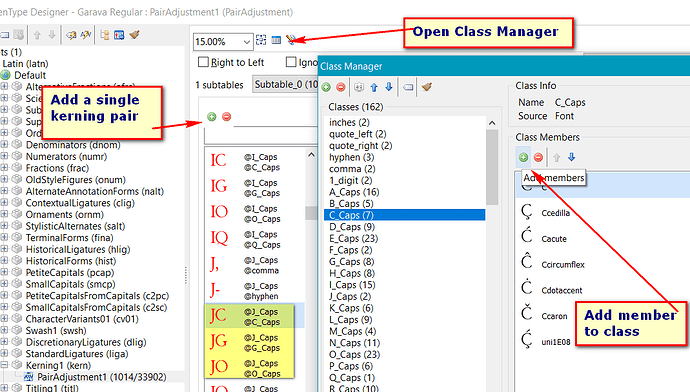The height and width of the screenshot is (392, 690).
Task: Add a single kerning pair with green plus
Action: tap(212, 117)
